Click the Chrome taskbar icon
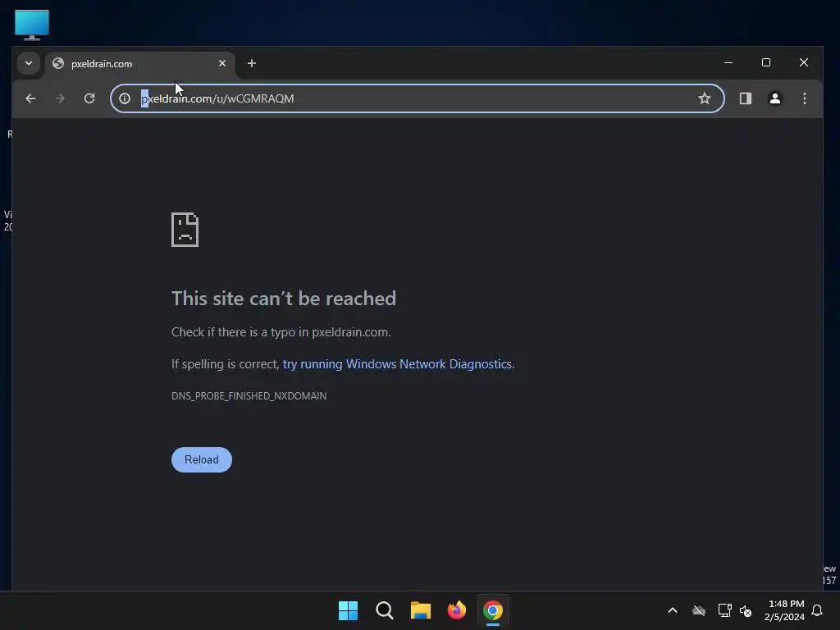Image resolution: width=840 pixels, height=630 pixels. coord(493,610)
